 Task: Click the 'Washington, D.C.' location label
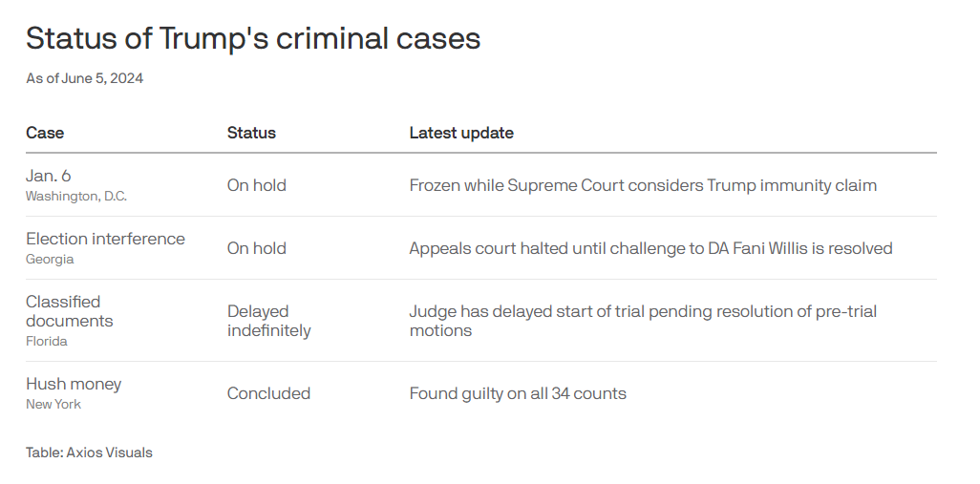(76, 197)
